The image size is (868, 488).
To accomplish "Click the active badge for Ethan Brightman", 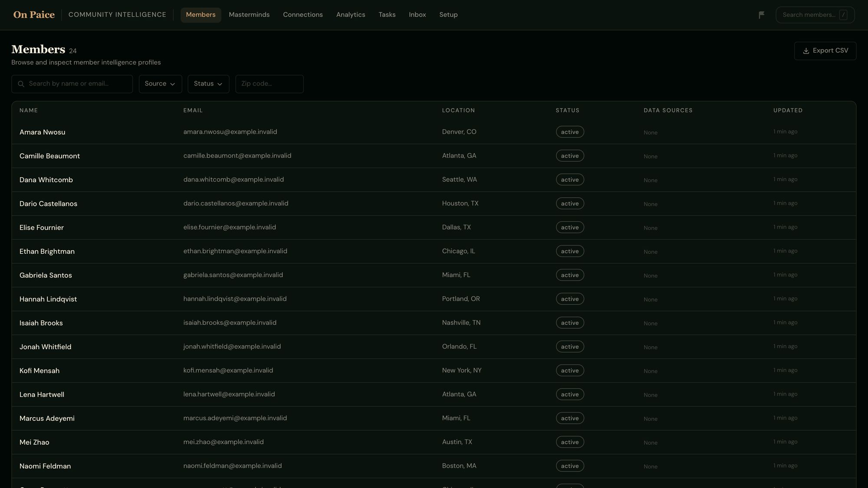I will tap(570, 251).
